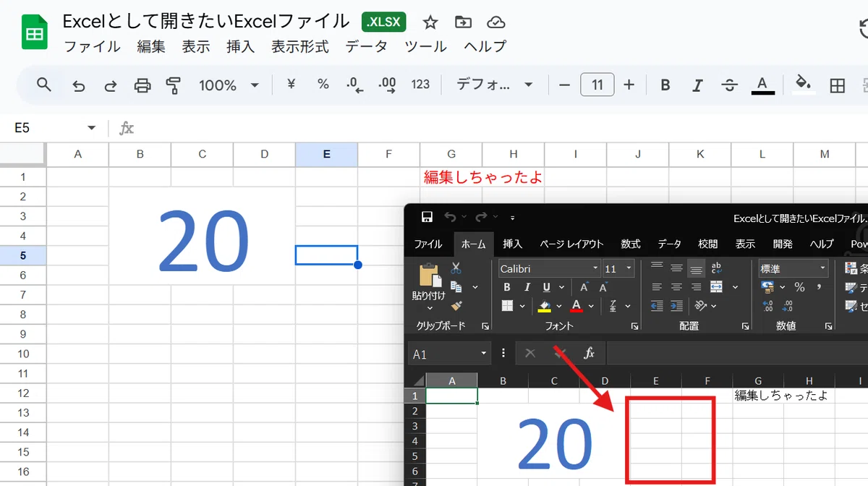
Task: Click merge and center in Excel
Action: 716,287
